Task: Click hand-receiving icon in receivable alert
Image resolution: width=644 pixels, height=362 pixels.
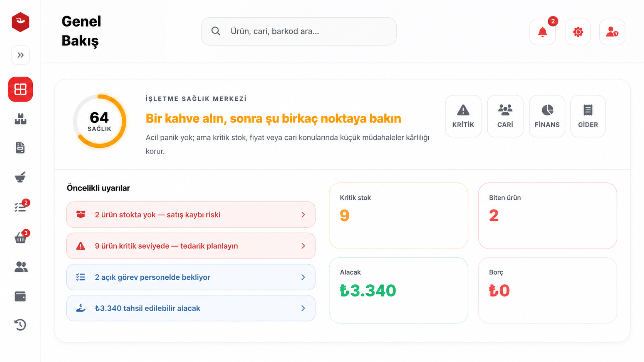Action: pos(80,308)
